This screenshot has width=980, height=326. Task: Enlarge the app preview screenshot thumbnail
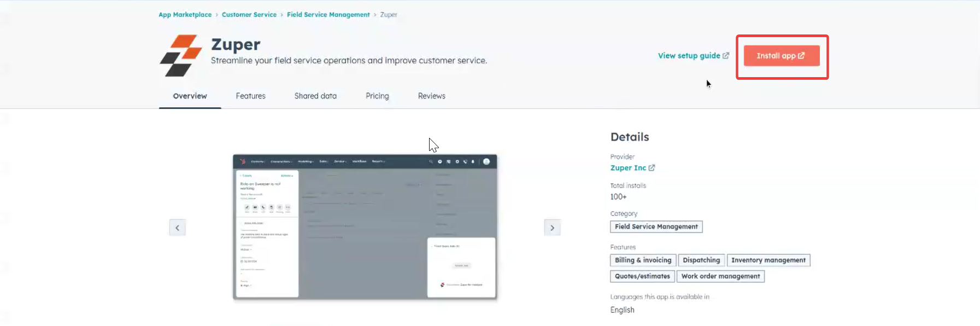[x=365, y=227]
